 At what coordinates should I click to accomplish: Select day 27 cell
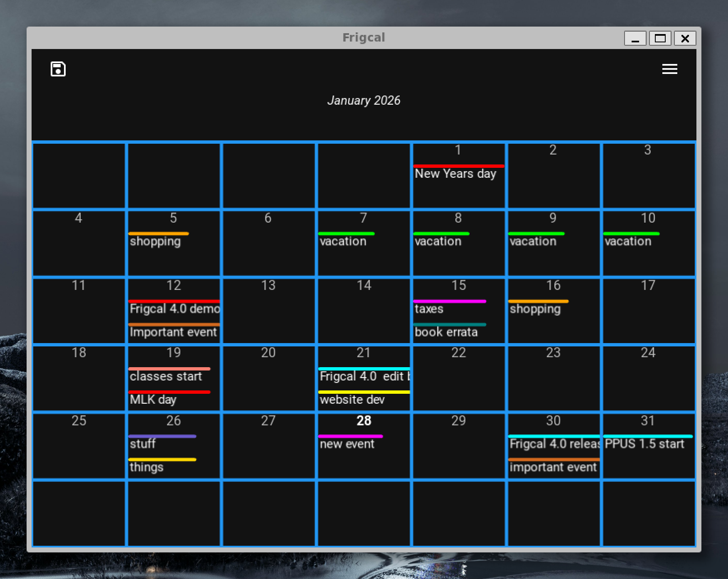pos(269,446)
